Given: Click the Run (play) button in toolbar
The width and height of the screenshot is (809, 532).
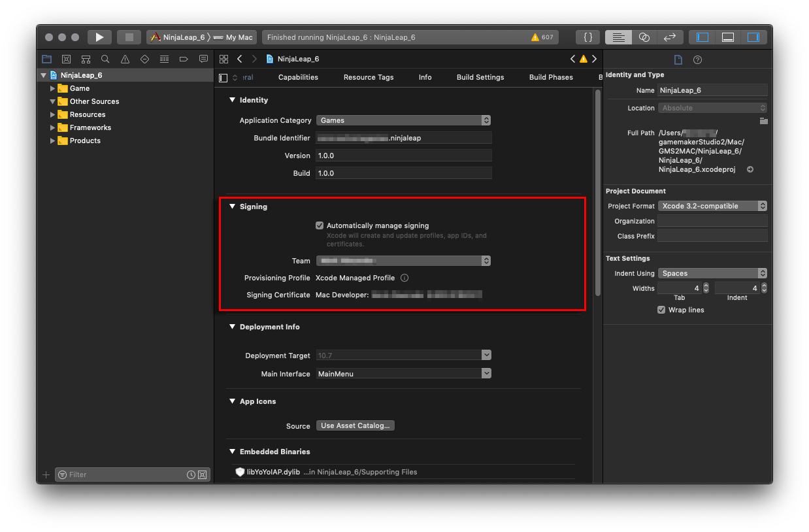Looking at the screenshot, I should pyautogui.click(x=99, y=37).
